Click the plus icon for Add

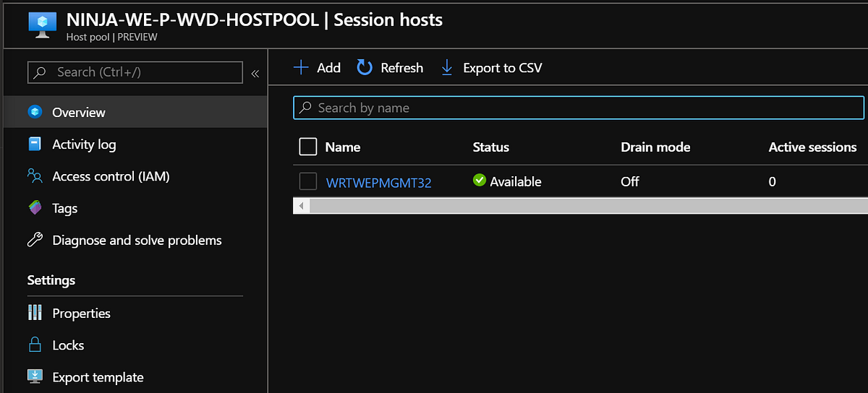(301, 67)
